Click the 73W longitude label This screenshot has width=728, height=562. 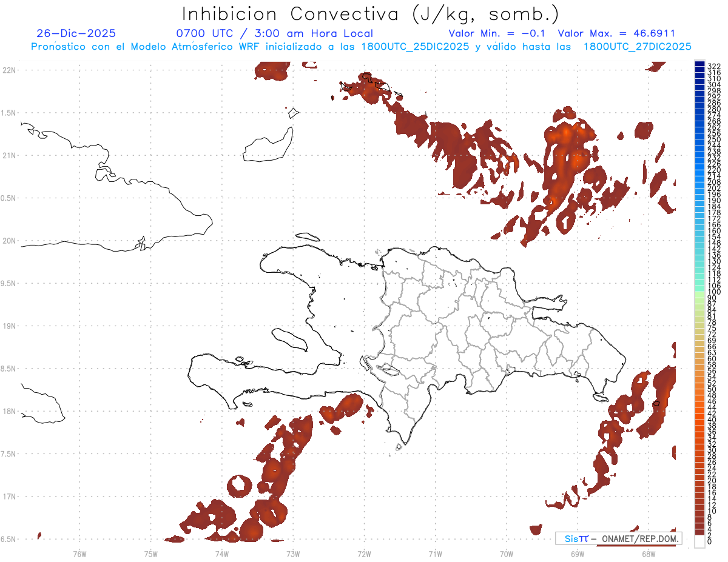(293, 554)
